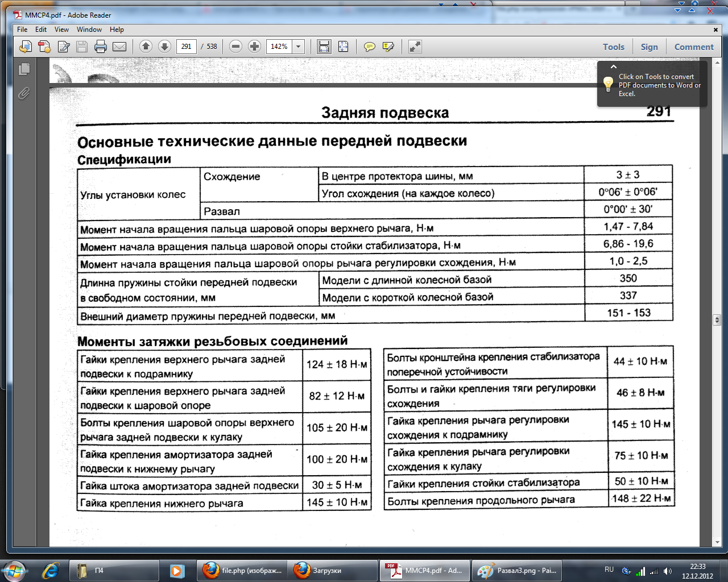Toggle fit-to-window-width scrolling mode
The height and width of the screenshot is (582, 728).
pos(324,47)
